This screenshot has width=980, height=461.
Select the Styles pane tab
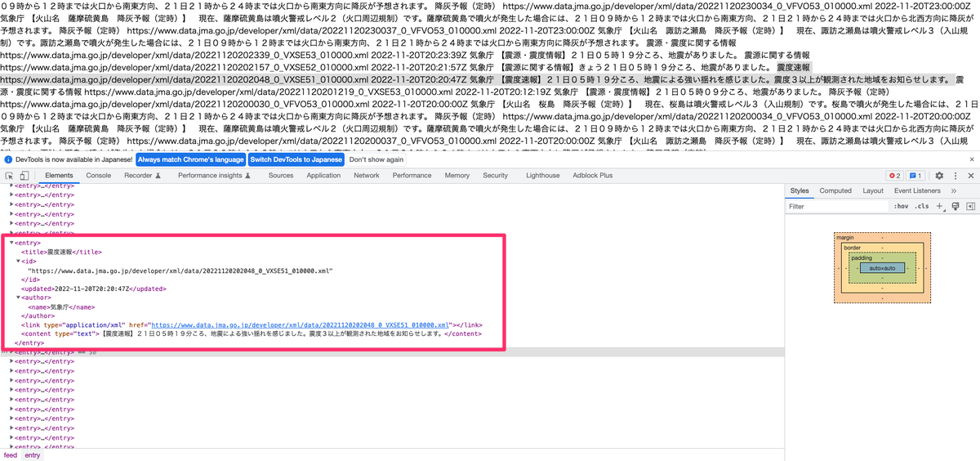click(800, 190)
